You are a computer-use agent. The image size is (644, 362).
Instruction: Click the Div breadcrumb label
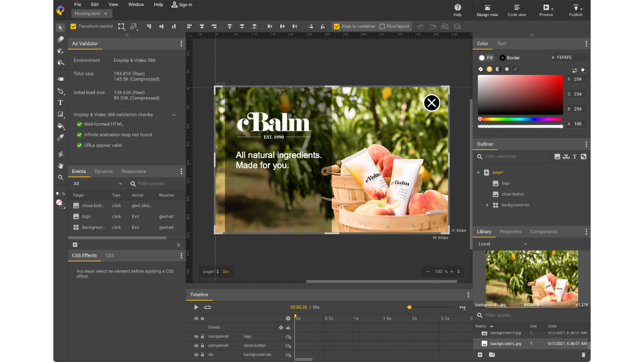click(x=226, y=271)
